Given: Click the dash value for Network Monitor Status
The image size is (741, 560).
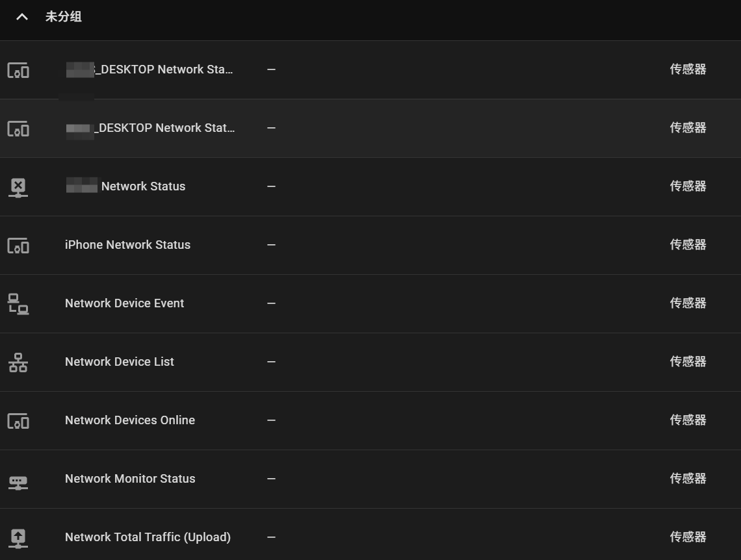Looking at the screenshot, I should (271, 479).
